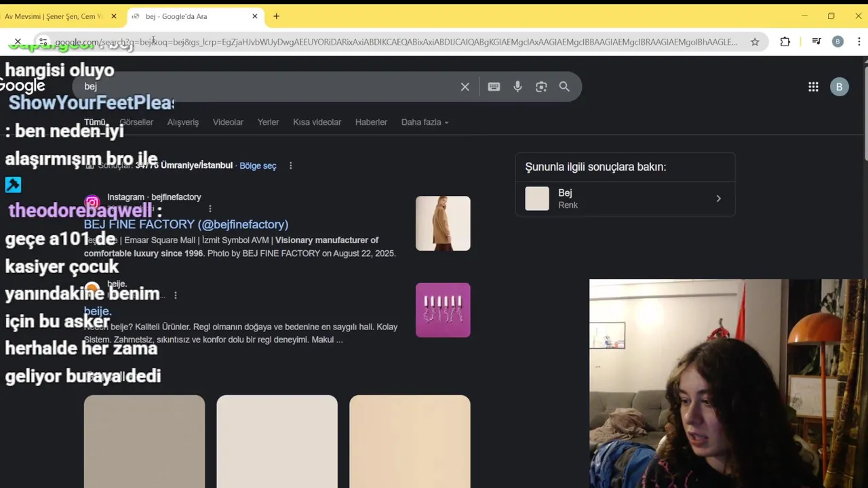Screen dimensions: 868x488
Task: Select the Tümü search tab
Action: [95, 122]
